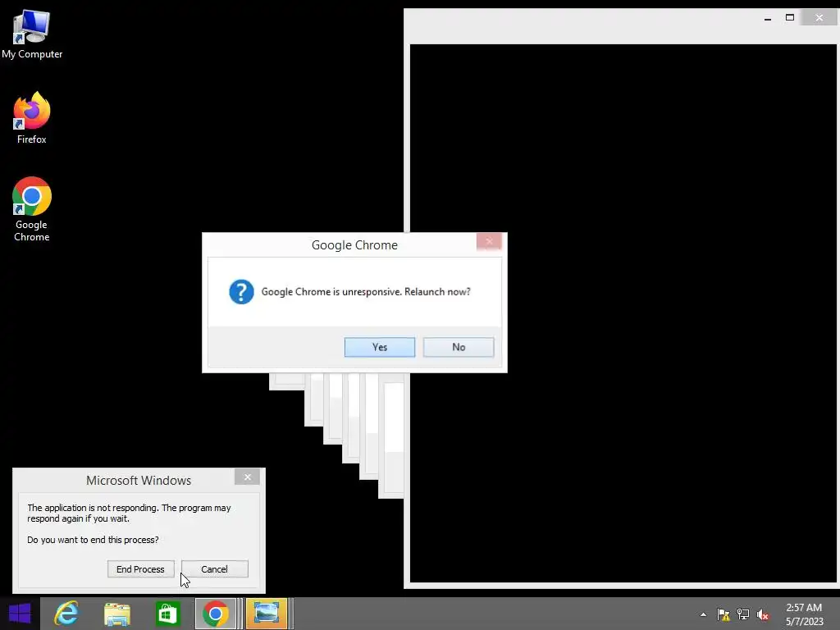The width and height of the screenshot is (840, 630).
Task: Open File Explorer from the taskbar
Action: (x=116, y=614)
